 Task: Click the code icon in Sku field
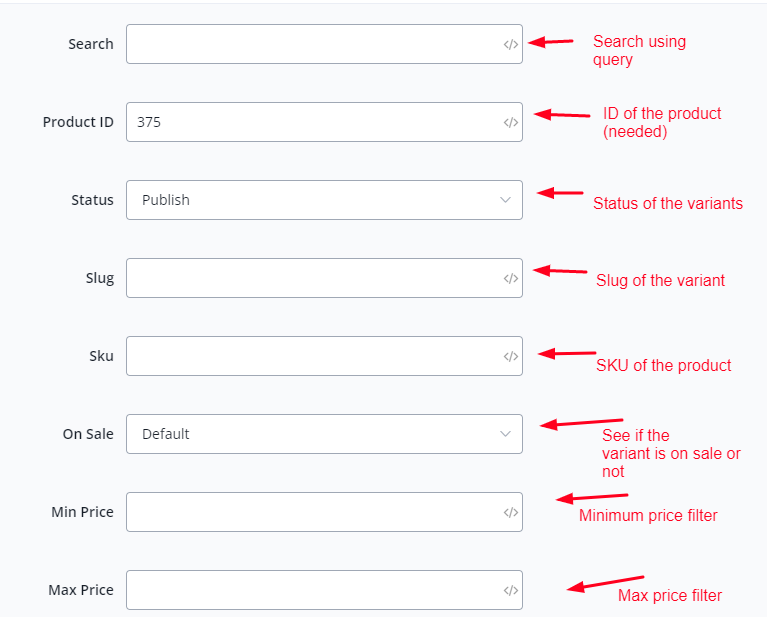pos(510,356)
